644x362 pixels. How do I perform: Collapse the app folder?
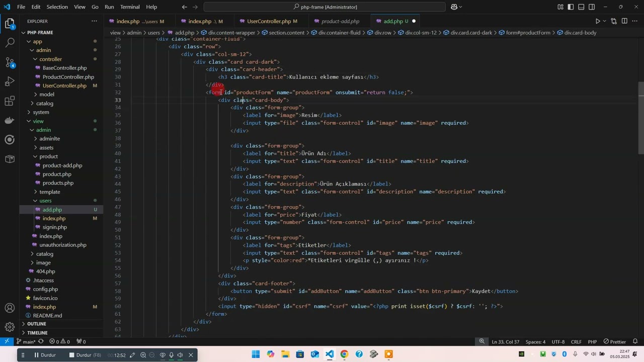pos(37,42)
